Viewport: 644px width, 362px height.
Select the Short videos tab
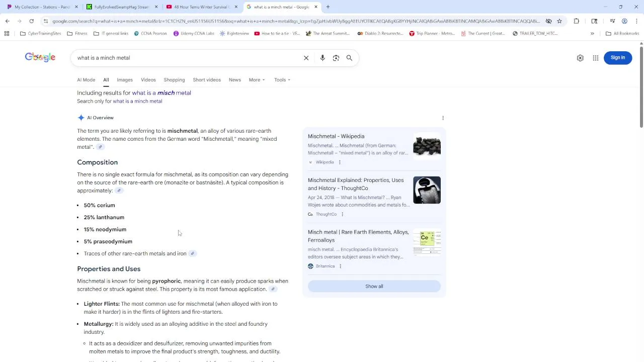point(207,80)
